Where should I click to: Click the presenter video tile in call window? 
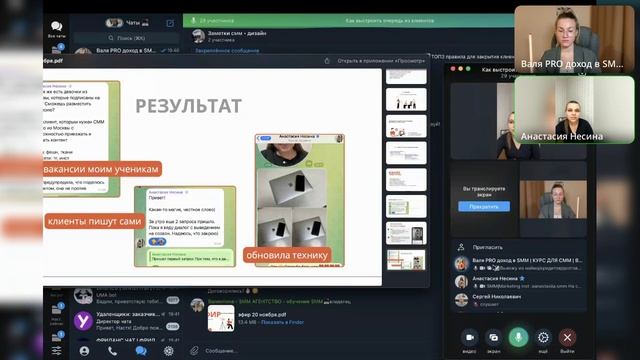(553, 200)
